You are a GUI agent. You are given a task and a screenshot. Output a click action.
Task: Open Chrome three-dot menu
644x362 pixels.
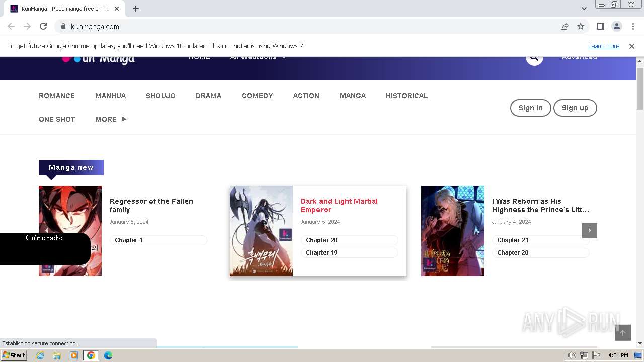(x=633, y=26)
